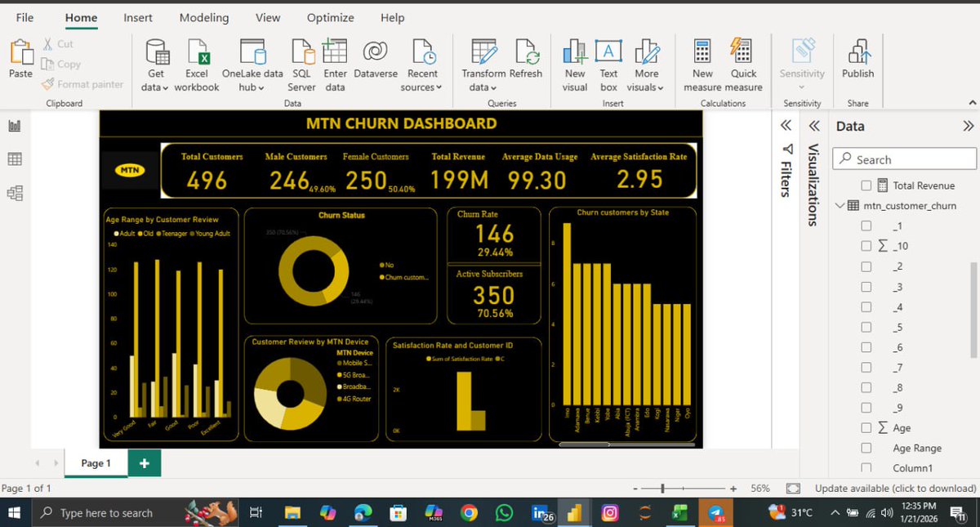Open the Enter data tool
This screenshot has width=980, height=527.
point(335,65)
